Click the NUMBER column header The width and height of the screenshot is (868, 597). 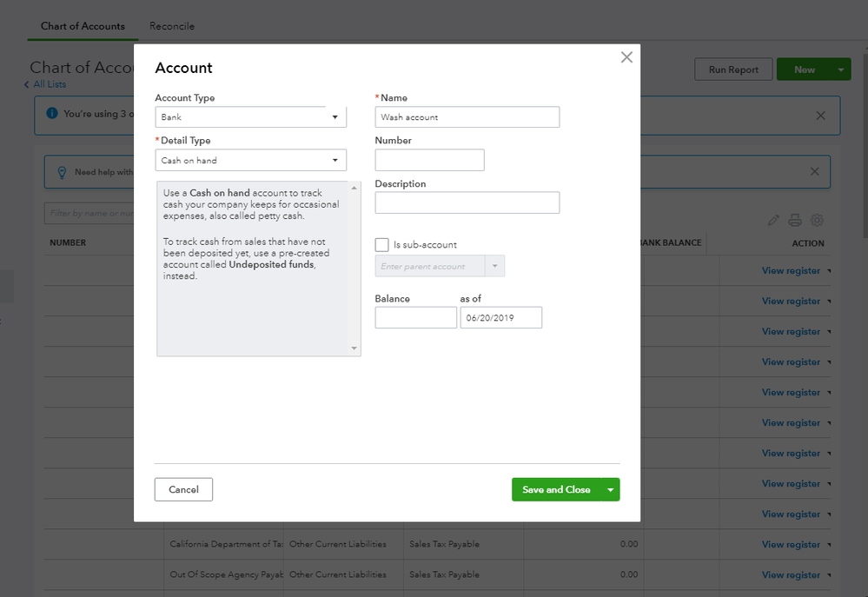pos(68,242)
